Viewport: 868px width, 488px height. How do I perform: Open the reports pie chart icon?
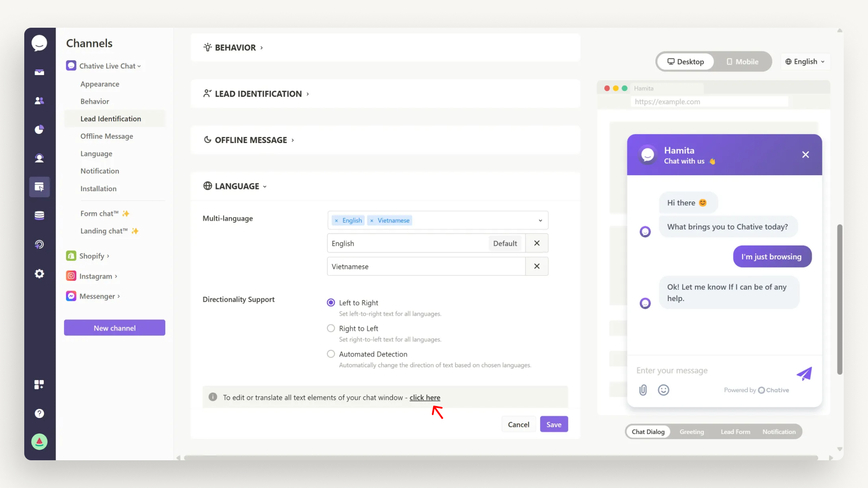[x=39, y=129]
